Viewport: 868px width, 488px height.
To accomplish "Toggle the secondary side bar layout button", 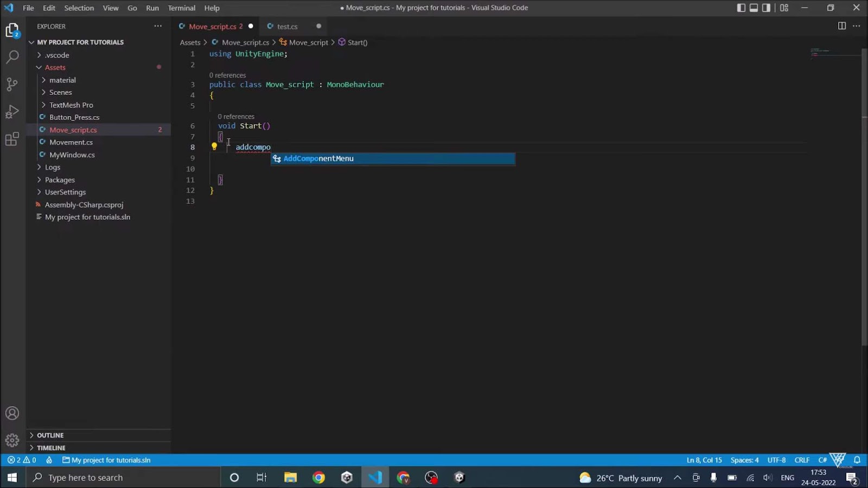I will point(766,8).
